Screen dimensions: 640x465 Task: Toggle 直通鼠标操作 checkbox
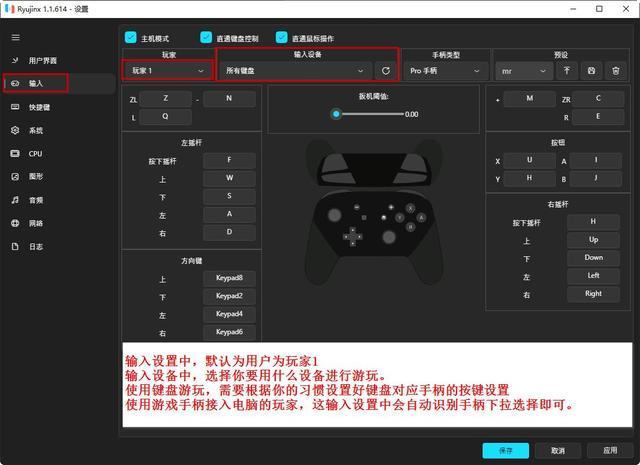282,38
